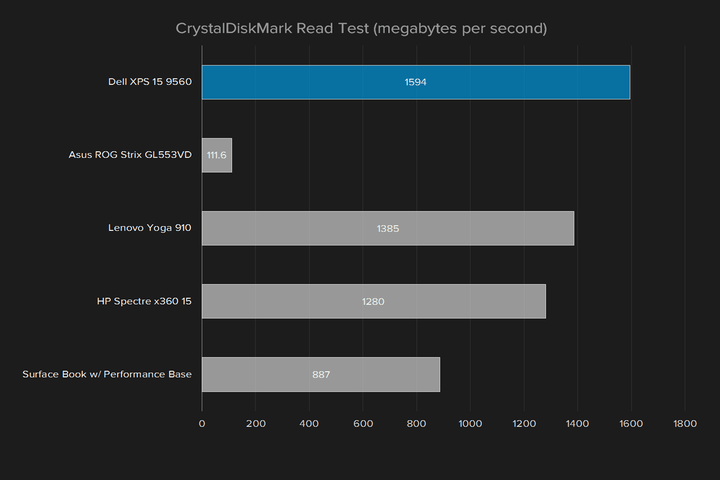Select the Asus ROG Strix GL553VD label

(130, 155)
